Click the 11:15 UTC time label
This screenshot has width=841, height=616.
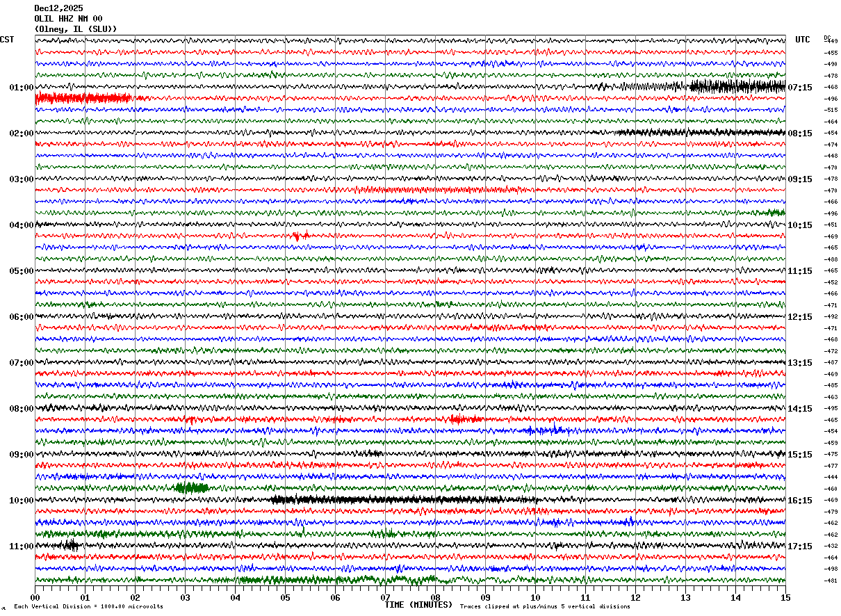(x=800, y=271)
